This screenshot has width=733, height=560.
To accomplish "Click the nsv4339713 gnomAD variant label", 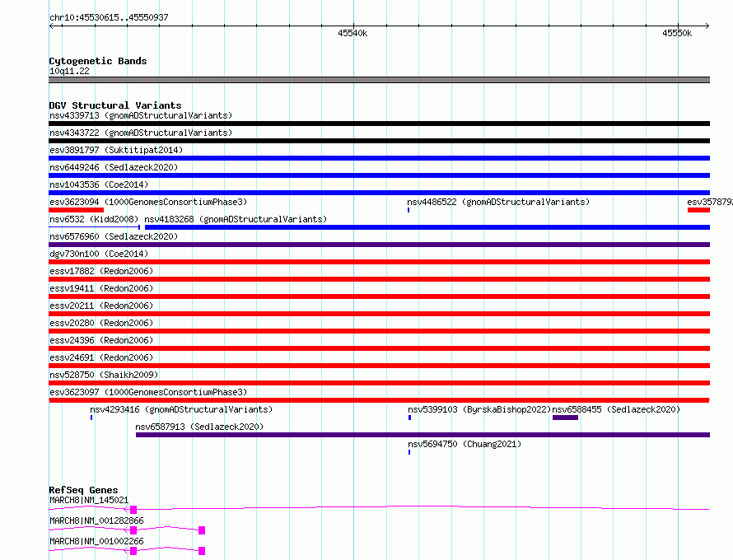I will pos(141,115).
